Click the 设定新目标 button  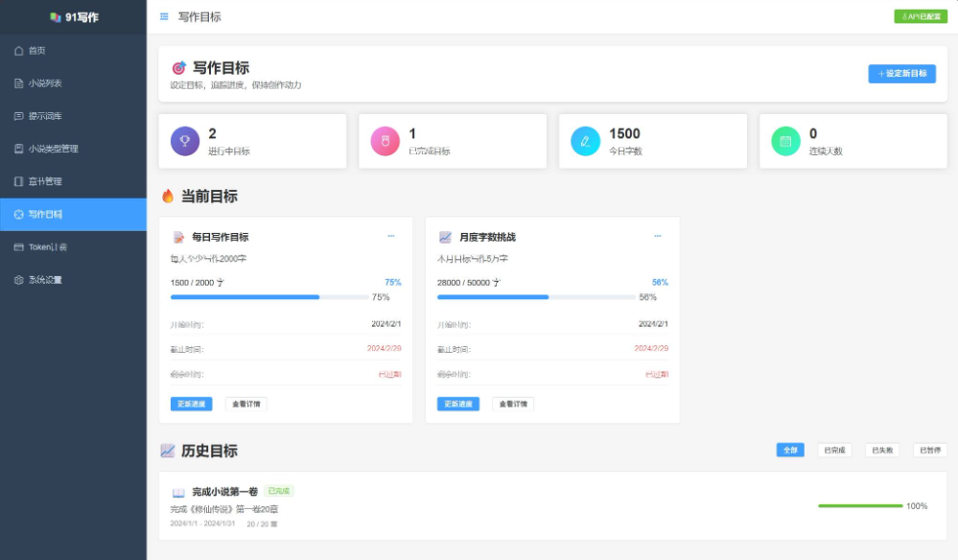901,74
